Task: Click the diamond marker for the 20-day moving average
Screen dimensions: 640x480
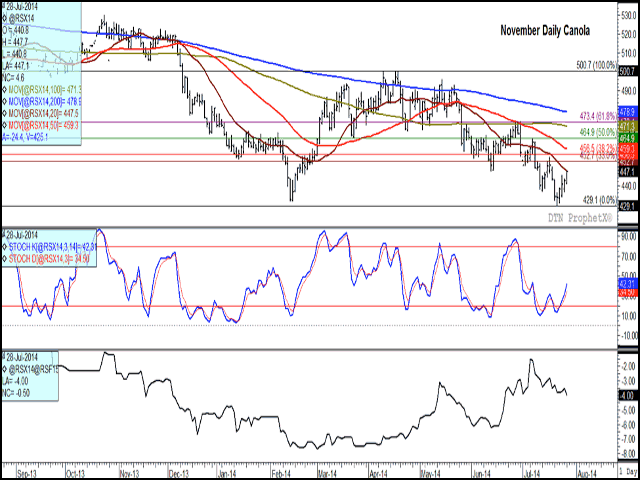Action: [x=4, y=112]
